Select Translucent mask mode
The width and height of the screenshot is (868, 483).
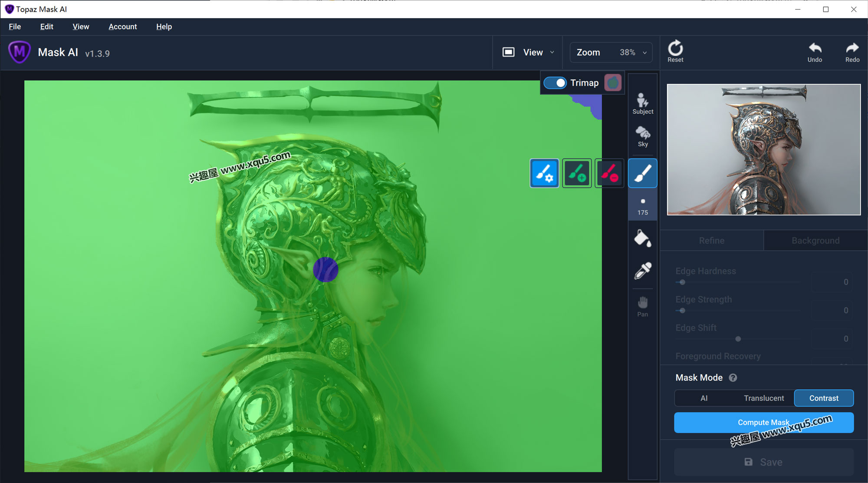tap(763, 398)
